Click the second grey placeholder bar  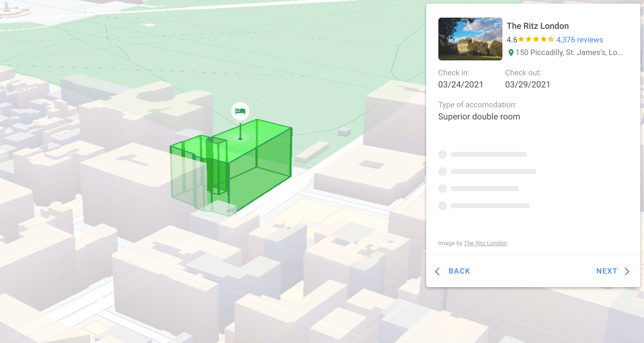[x=493, y=172]
